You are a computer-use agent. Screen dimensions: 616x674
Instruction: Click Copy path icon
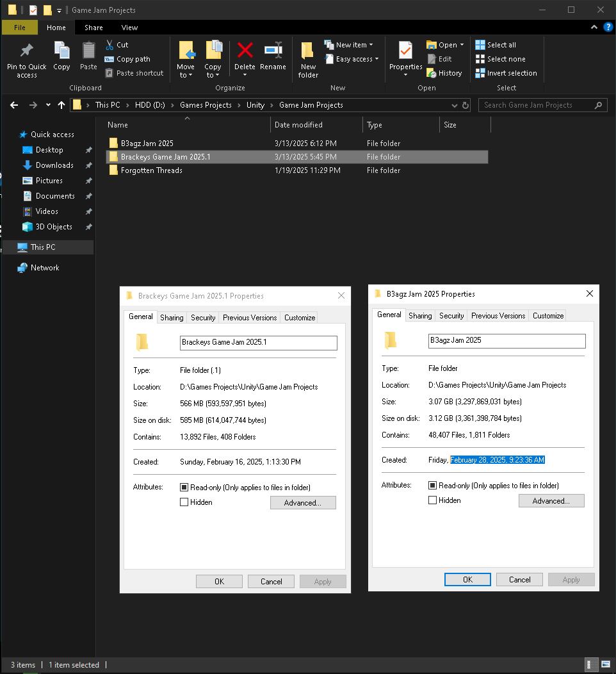[109, 59]
